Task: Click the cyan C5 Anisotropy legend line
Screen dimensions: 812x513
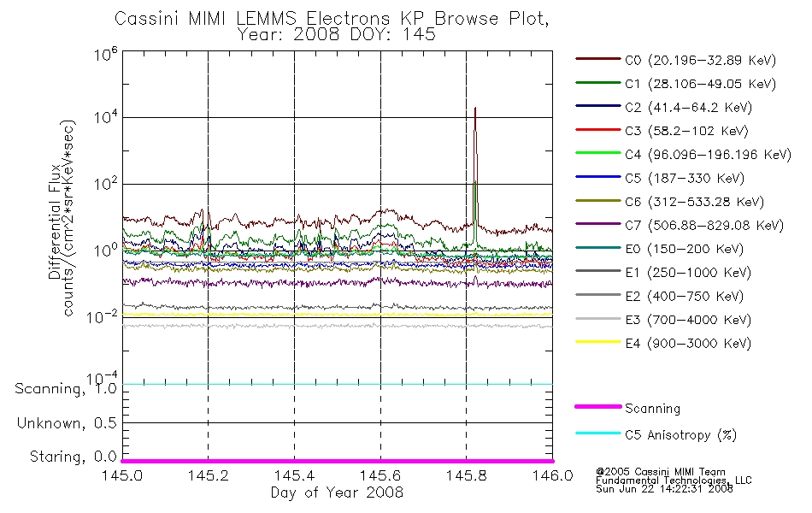Action: point(598,433)
